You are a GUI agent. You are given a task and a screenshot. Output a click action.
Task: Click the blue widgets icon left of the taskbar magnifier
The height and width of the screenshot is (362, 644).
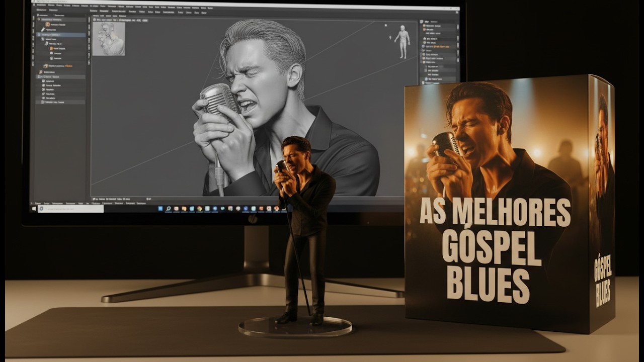160,209
